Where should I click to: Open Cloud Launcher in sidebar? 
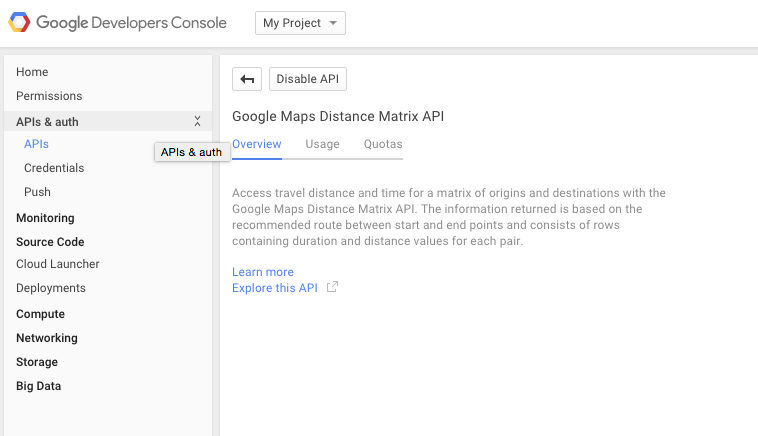(x=58, y=264)
